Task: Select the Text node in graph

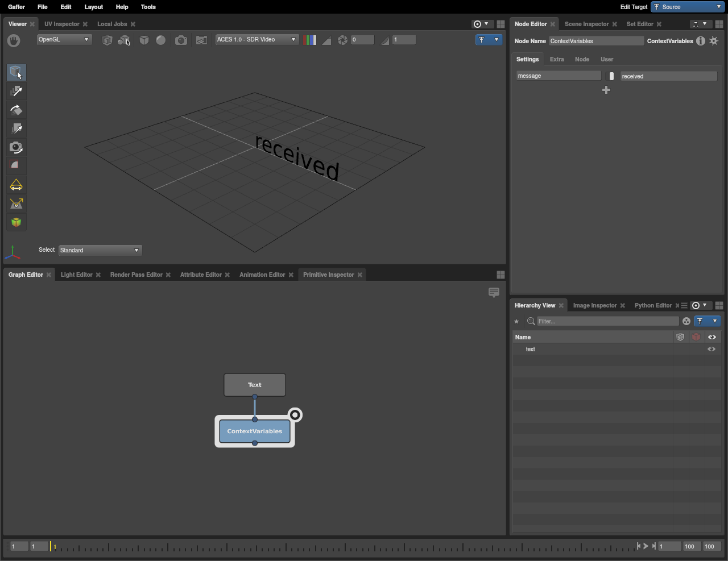Action: [x=255, y=385]
